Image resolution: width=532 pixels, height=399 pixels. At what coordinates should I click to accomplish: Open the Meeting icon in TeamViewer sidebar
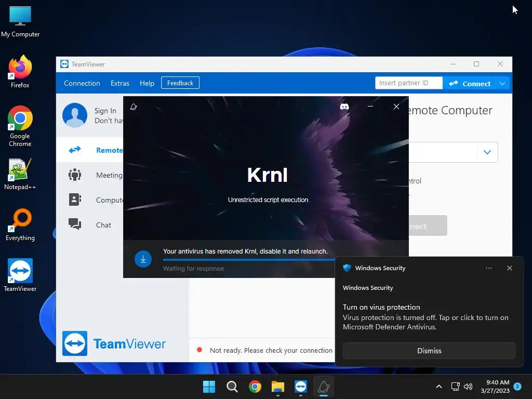(75, 175)
